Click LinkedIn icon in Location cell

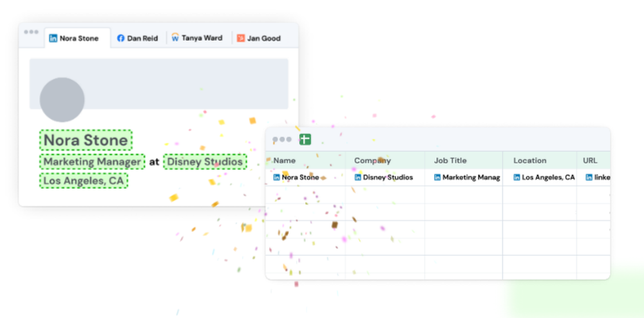point(516,178)
